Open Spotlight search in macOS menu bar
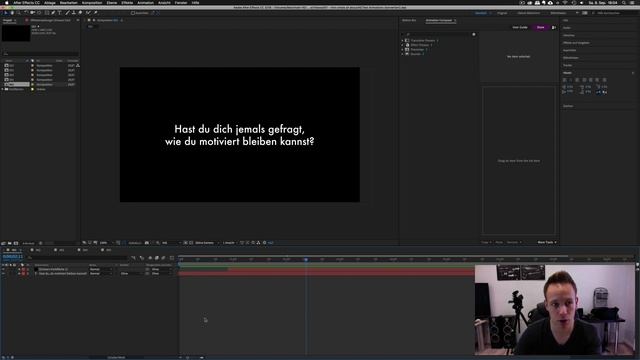Image resolution: width=640 pixels, height=360 pixels. [624, 2]
